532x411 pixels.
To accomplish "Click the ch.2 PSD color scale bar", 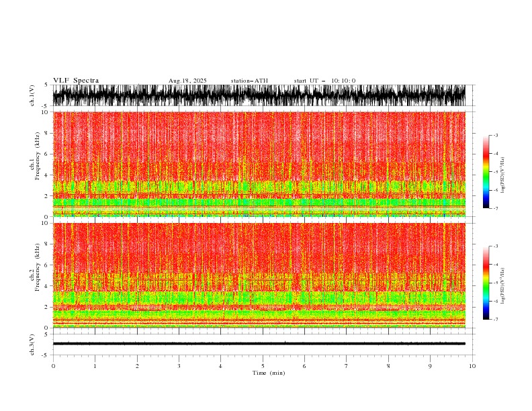I will 486,283.
